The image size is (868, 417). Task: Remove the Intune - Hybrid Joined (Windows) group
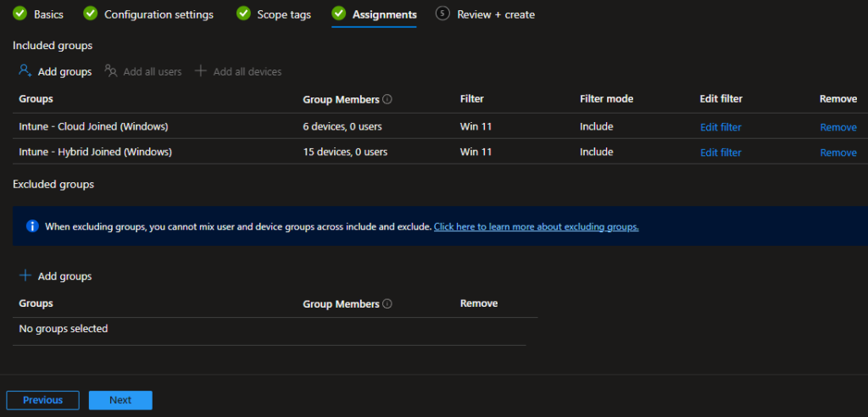tap(837, 153)
